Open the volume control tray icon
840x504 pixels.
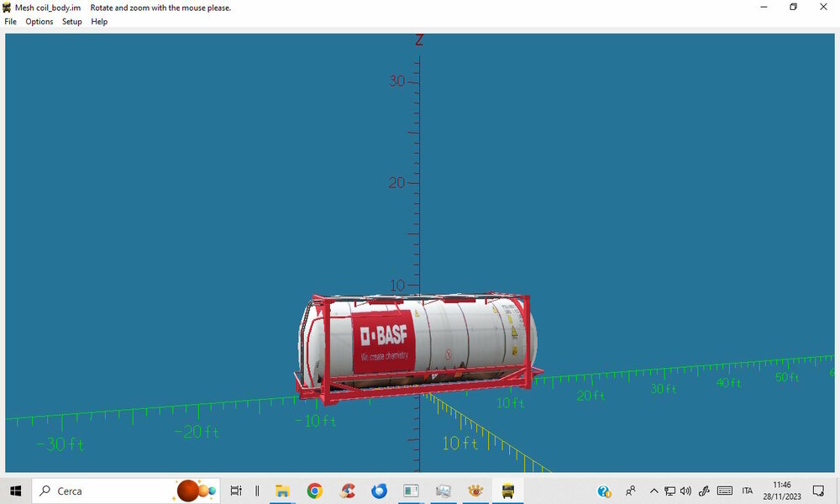click(x=685, y=491)
